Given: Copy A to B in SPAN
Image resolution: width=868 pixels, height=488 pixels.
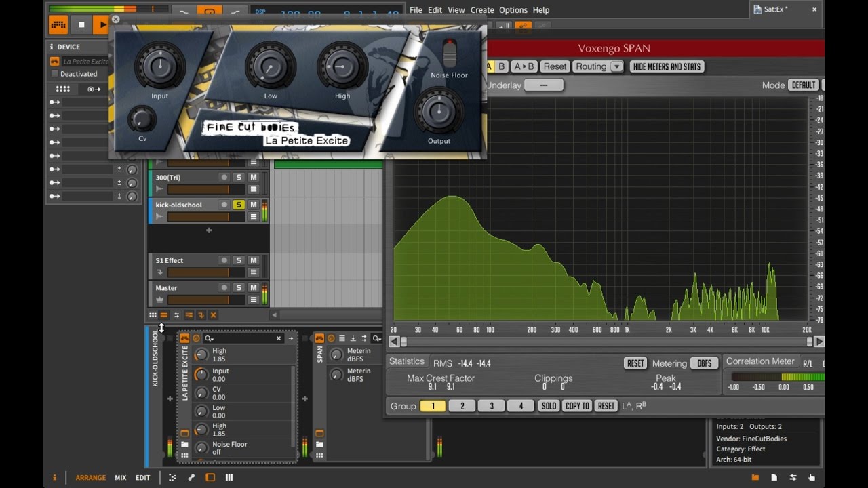Looking at the screenshot, I should point(524,66).
